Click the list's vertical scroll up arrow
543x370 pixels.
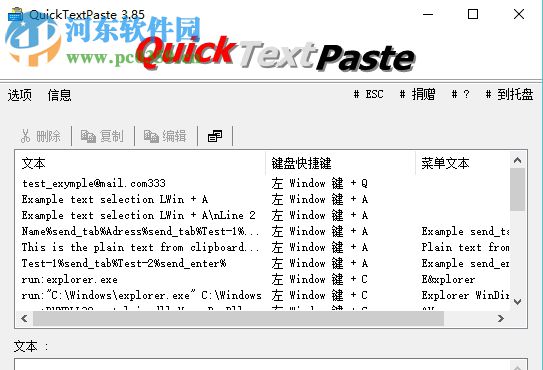click(518, 160)
